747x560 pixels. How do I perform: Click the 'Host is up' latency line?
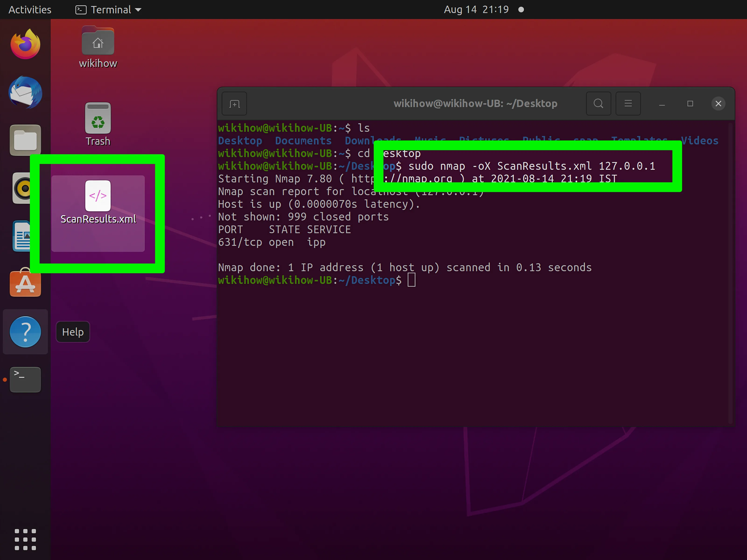[319, 204]
